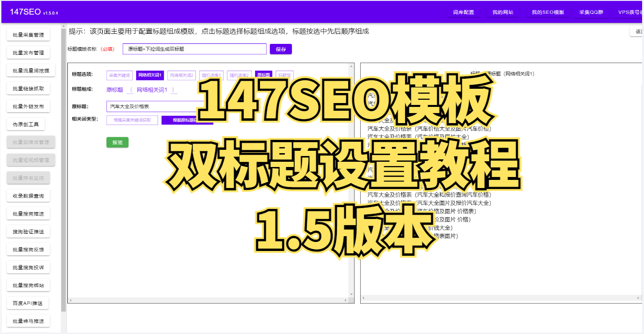644x334 pixels.
Task: Open 批量神马推送 in the sidebar
Action: [x=28, y=321]
